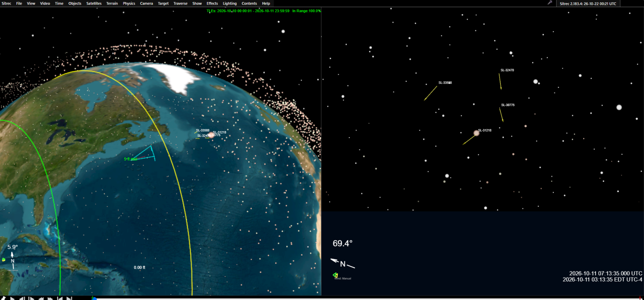
Task: Open the Help menu
Action: (266, 3)
